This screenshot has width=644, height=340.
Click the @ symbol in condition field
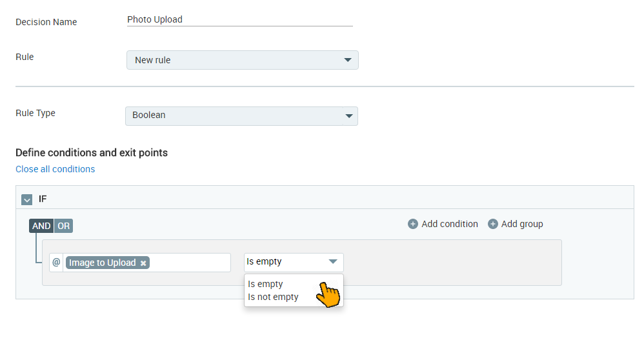(56, 262)
